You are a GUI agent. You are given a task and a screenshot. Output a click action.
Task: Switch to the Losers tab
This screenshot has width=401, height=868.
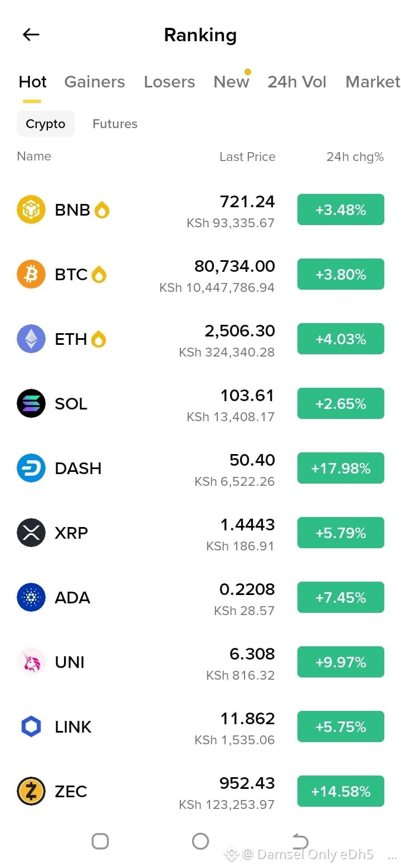[169, 82]
